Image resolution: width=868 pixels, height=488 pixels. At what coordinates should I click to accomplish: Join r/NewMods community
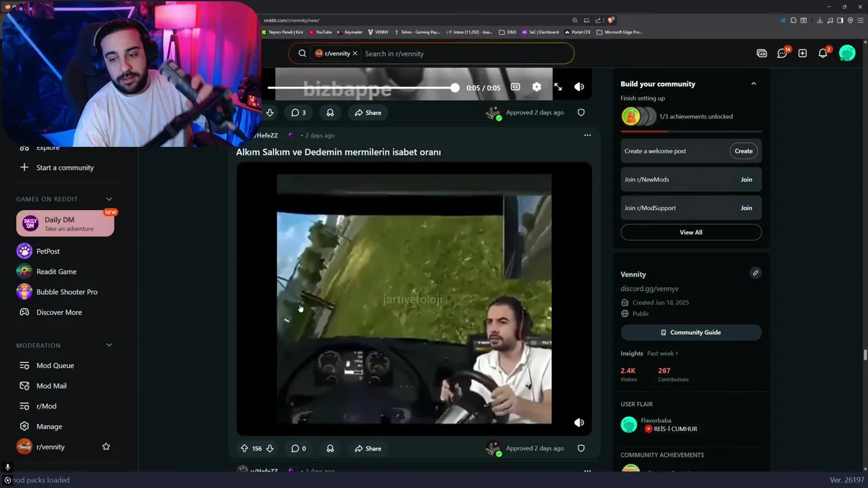tap(747, 180)
